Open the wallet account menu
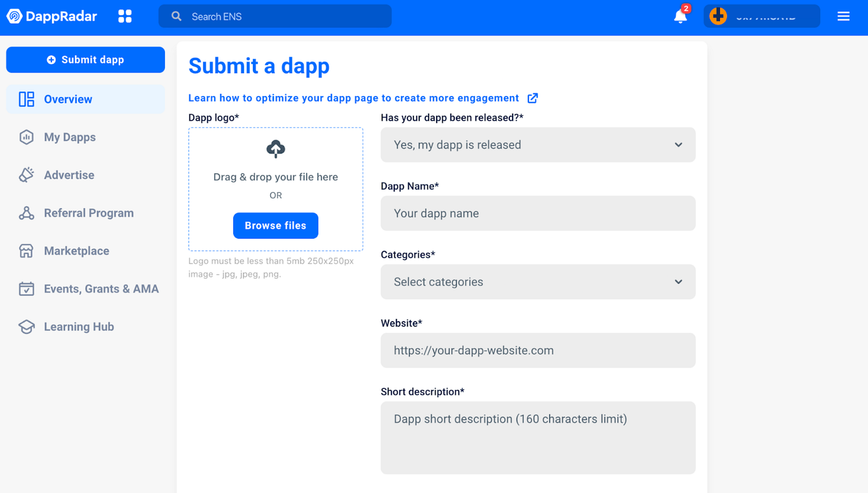Image resolution: width=868 pixels, height=493 pixels. tap(762, 16)
